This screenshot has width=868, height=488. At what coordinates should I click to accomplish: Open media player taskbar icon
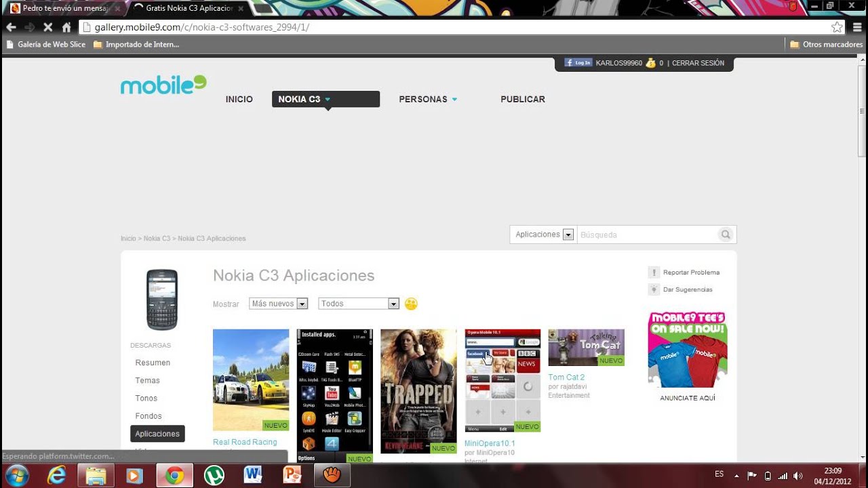click(135, 476)
